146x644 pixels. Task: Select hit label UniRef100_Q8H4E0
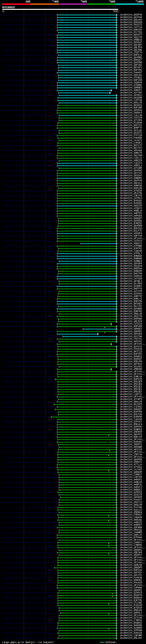point(131,331)
